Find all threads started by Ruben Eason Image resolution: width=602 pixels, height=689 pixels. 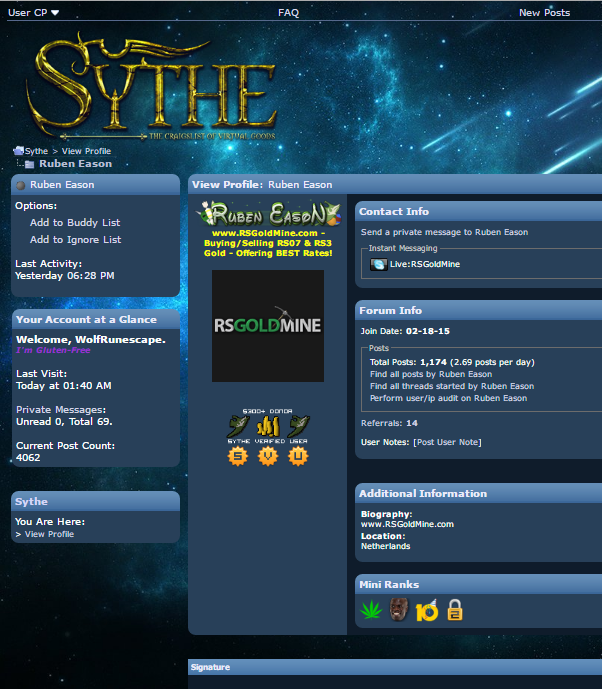coord(452,386)
